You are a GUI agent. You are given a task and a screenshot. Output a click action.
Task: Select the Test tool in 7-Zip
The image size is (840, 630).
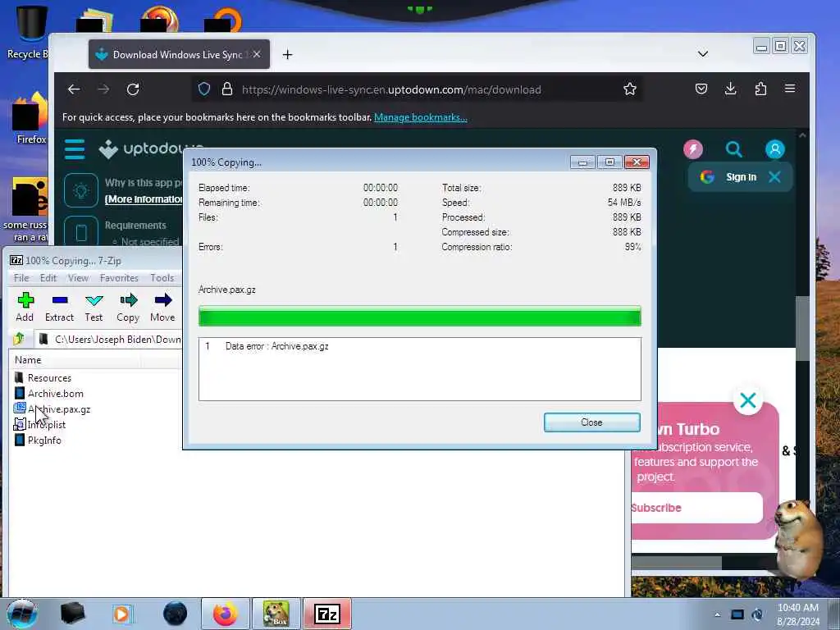(94, 307)
